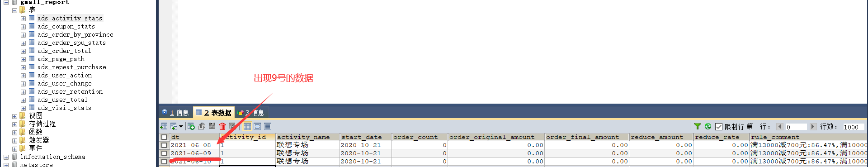Click the dt column header

click(194, 137)
